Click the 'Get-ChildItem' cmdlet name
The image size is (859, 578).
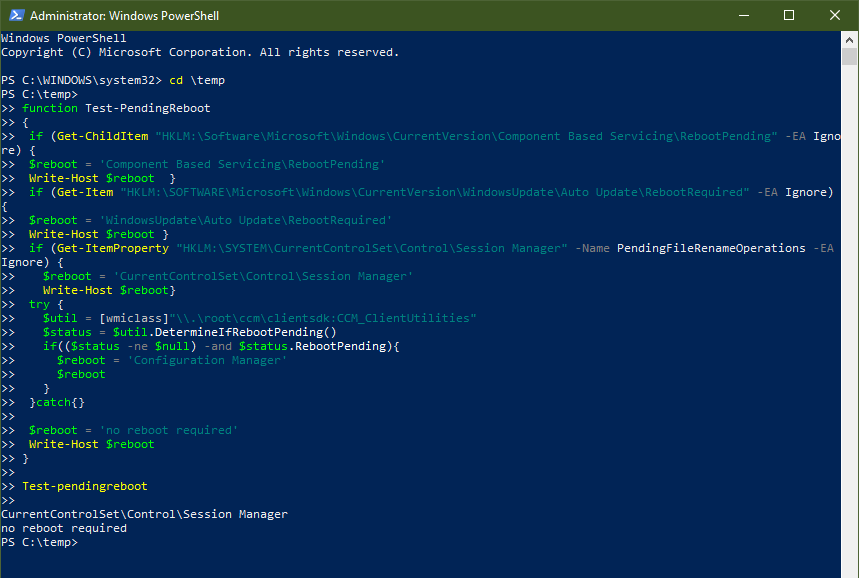pos(102,136)
